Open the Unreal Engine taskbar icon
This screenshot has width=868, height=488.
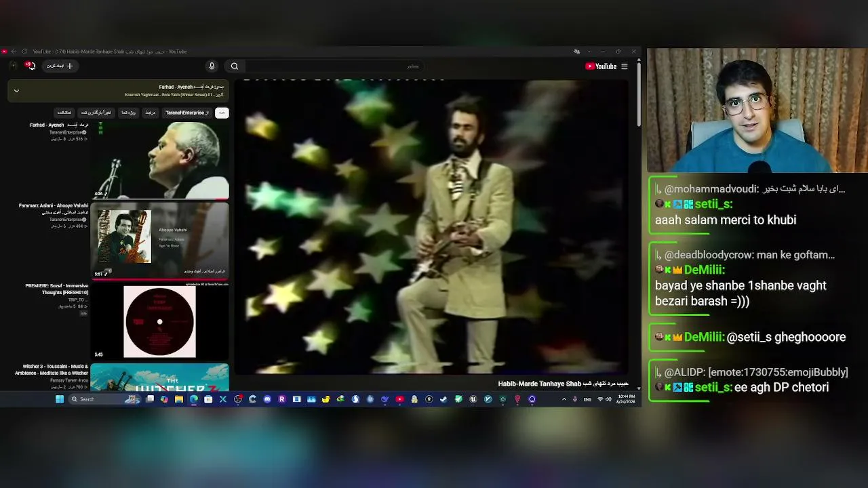[x=473, y=399]
